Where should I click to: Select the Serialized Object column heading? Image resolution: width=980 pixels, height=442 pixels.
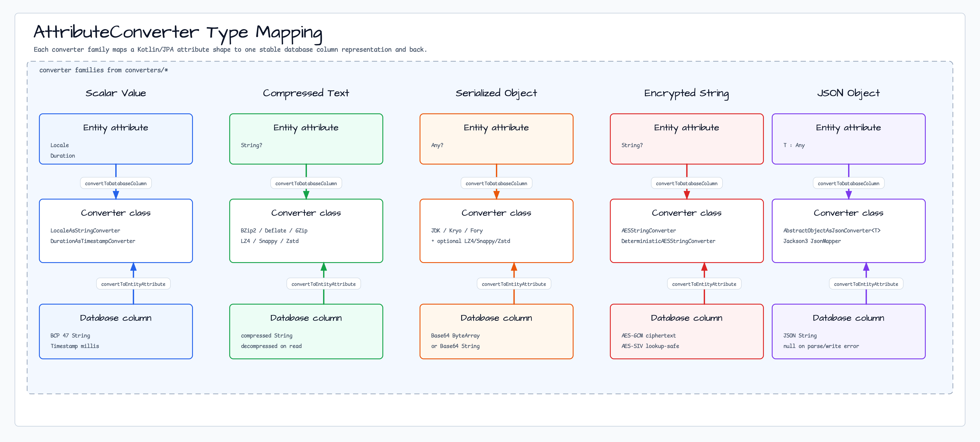click(x=496, y=93)
